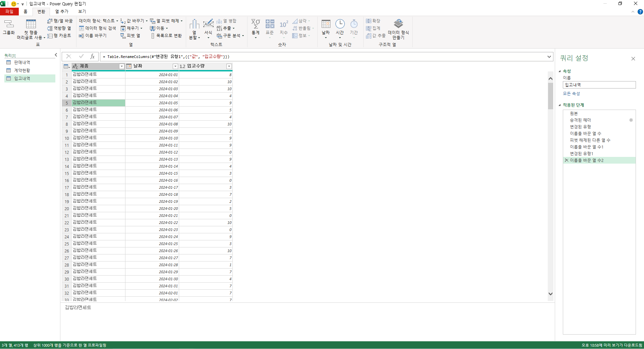644x349 pixels.
Task: Select the 판매내역 query
Action: [x=22, y=62]
